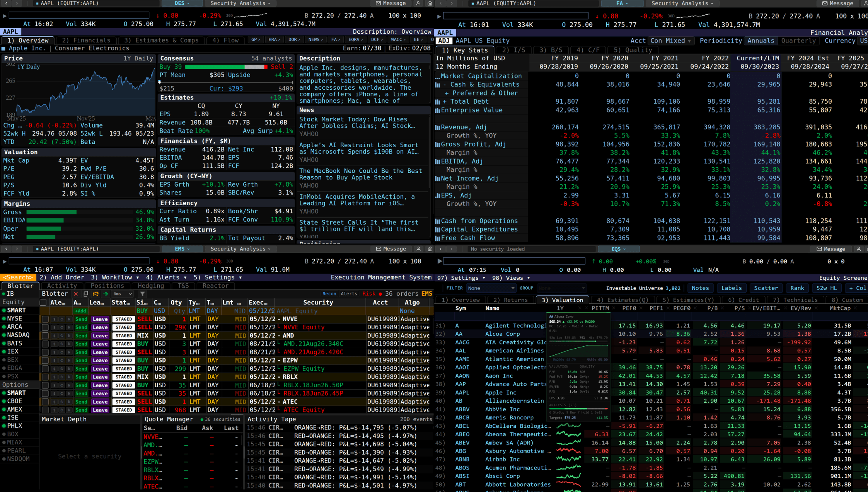868x492 pixels.
Task: Open the FILTER None dropdown in screener
Action: click(491, 288)
